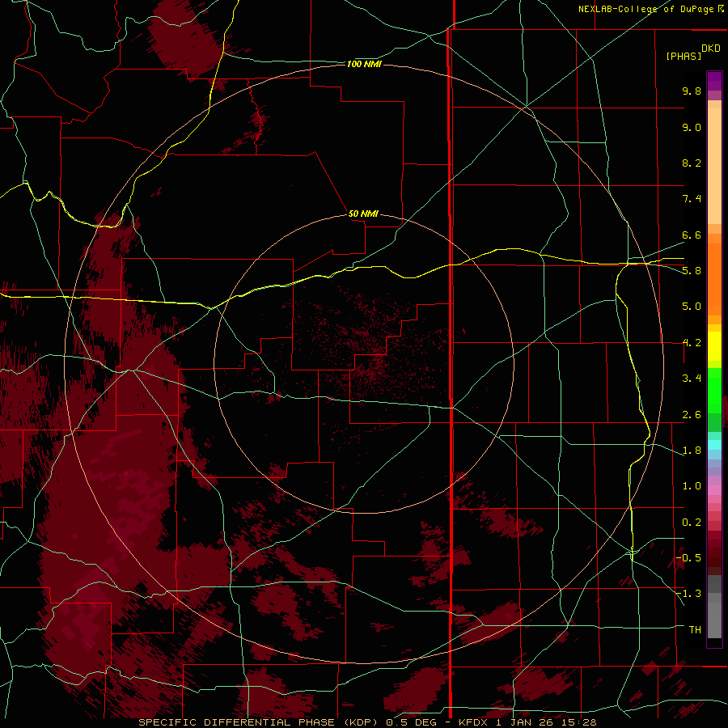Screen dimensions: 728x728
Task: Click the -1.3 scale label
Action: tap(688, 594)
